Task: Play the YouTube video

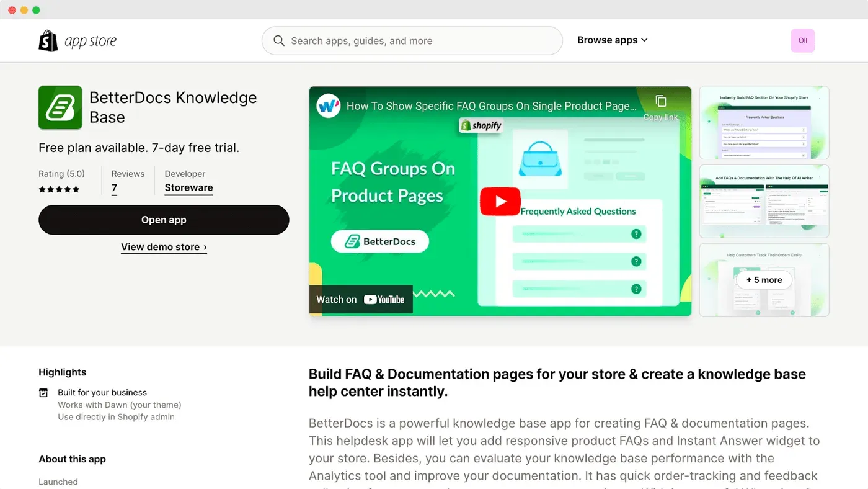Action: click(x=500, y=202)
